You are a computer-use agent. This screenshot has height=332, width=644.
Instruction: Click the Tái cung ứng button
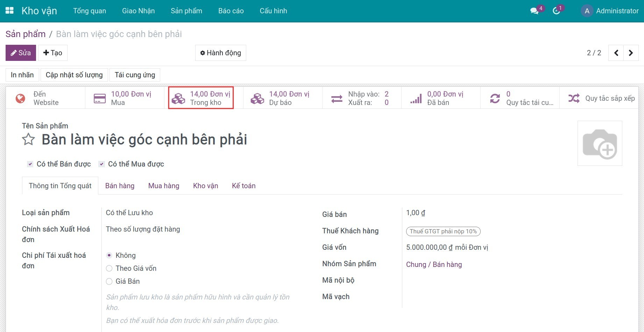point(135,75)
